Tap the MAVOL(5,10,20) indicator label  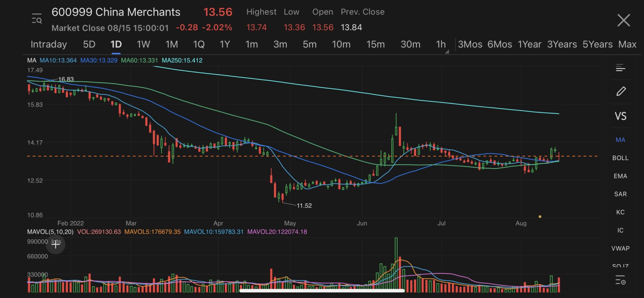tap(50, 232)
